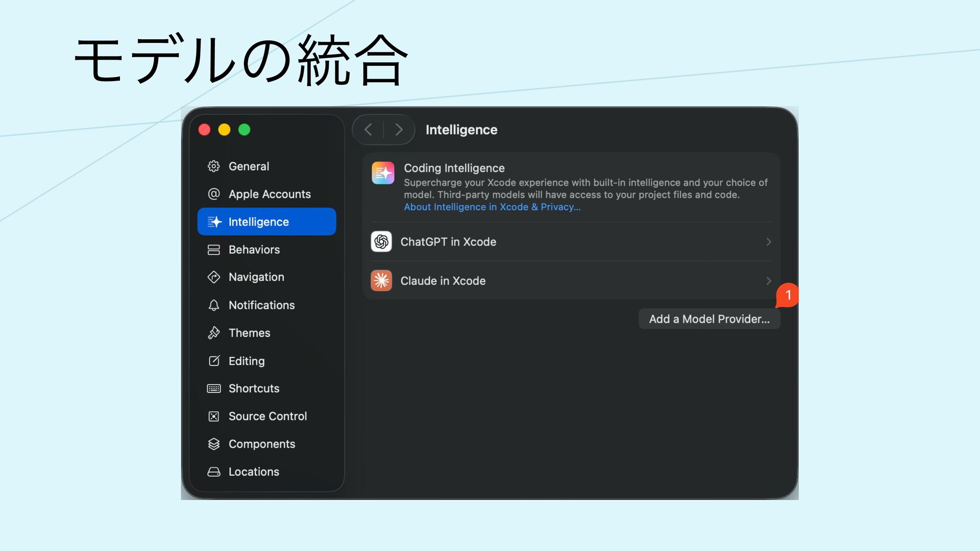Go back with the left arrow

tap(368, 130)
